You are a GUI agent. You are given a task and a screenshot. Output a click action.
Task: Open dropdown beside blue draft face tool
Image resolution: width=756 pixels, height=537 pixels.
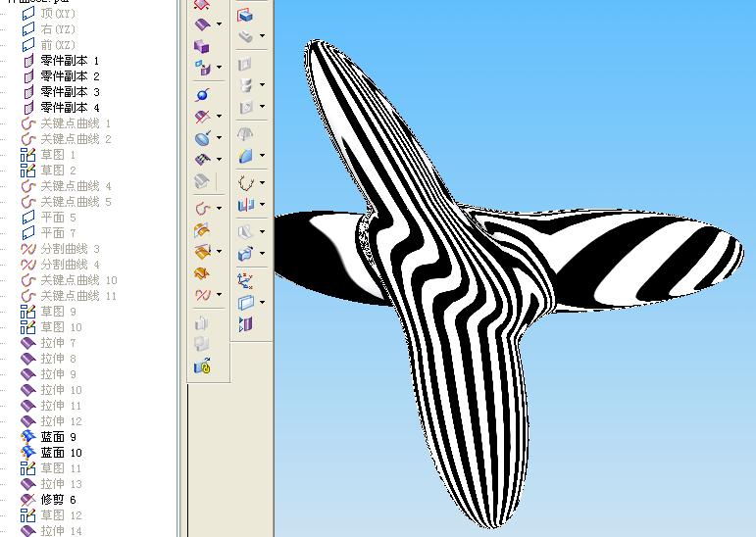point(262,155)
